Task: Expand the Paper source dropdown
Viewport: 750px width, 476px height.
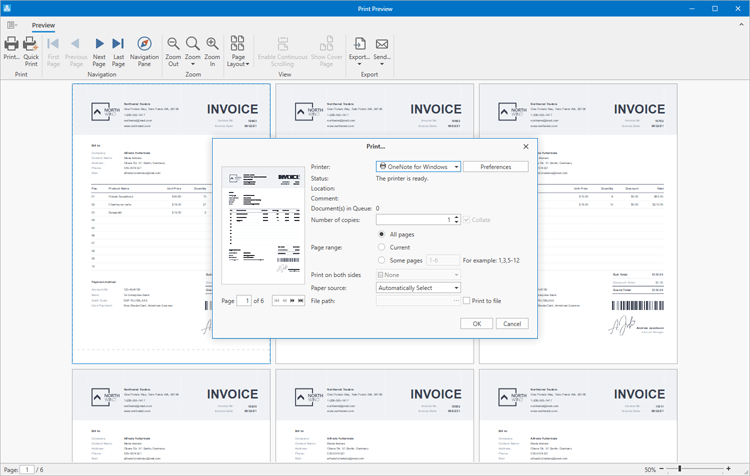Action: (418, 288)
